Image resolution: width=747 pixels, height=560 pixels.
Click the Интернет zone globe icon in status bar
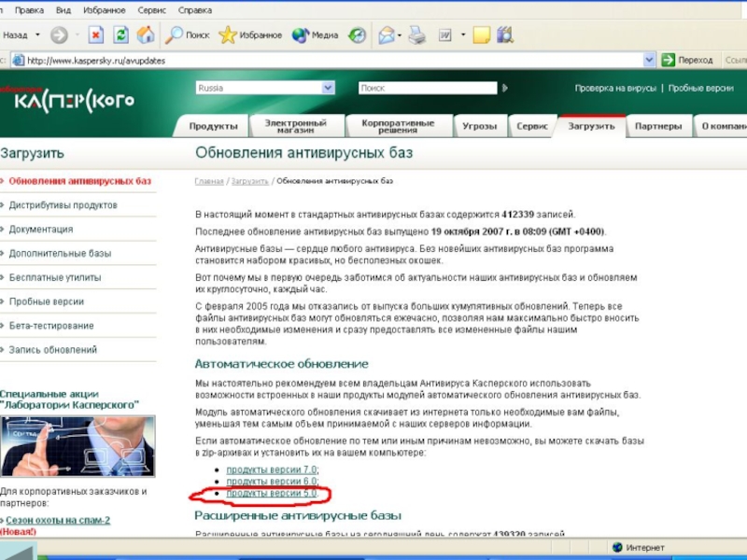pos(617,547)
